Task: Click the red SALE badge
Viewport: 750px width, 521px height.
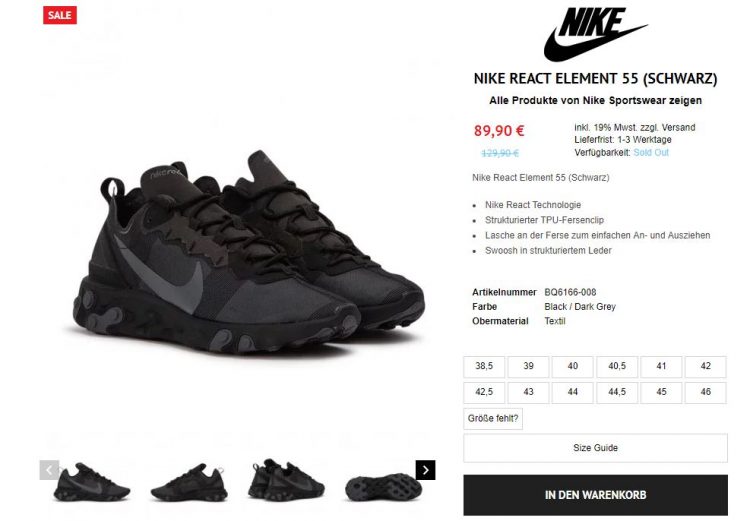Action: coord(60,15)
